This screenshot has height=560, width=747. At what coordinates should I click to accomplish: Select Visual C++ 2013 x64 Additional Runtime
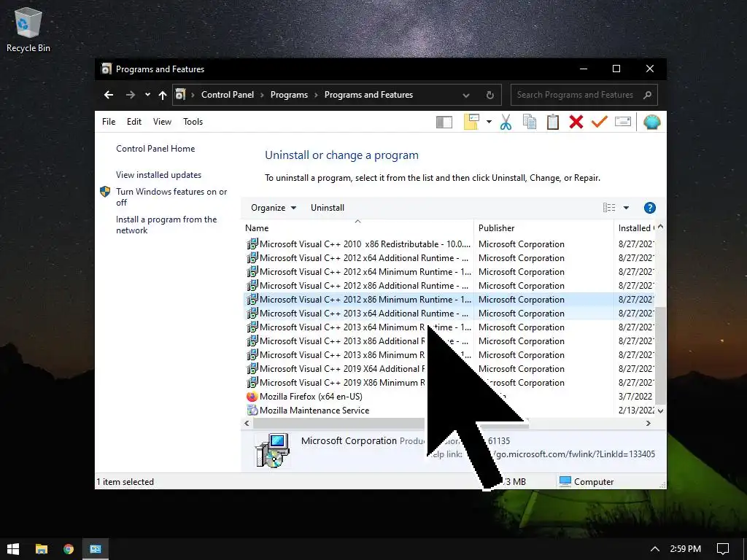[x=449, y=314]
